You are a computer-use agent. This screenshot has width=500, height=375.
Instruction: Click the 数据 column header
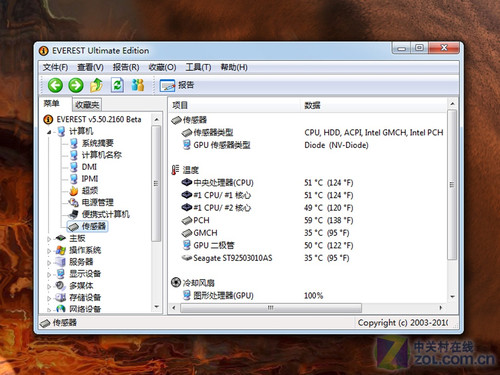point(374,105)
